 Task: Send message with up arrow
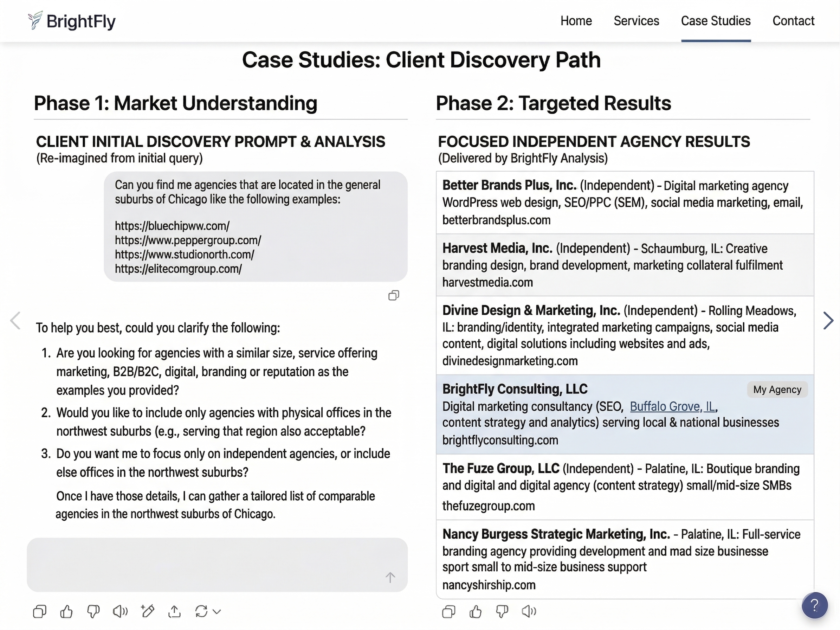pyautogui.click(x=390, y=578)
